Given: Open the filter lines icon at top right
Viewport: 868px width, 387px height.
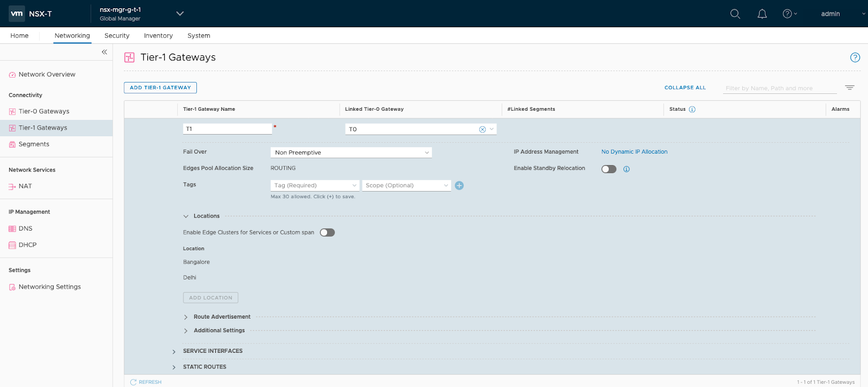Looking at the screenshot, I should (850, 87).
